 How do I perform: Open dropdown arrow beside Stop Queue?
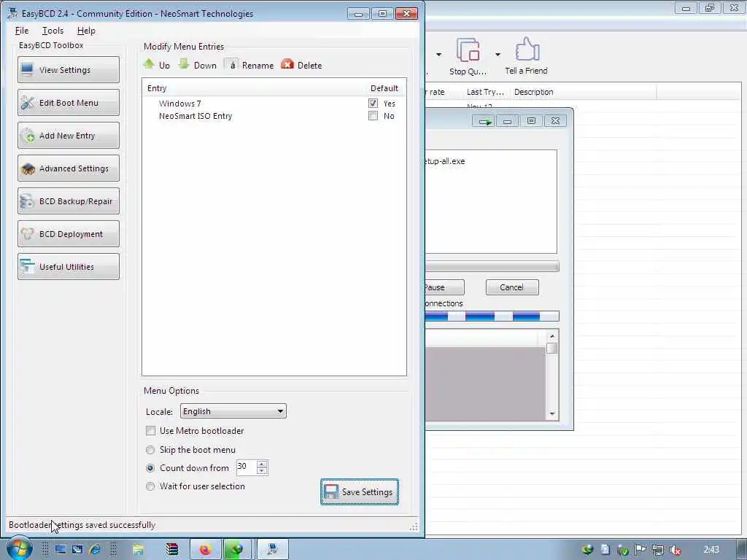coord(498,54)
